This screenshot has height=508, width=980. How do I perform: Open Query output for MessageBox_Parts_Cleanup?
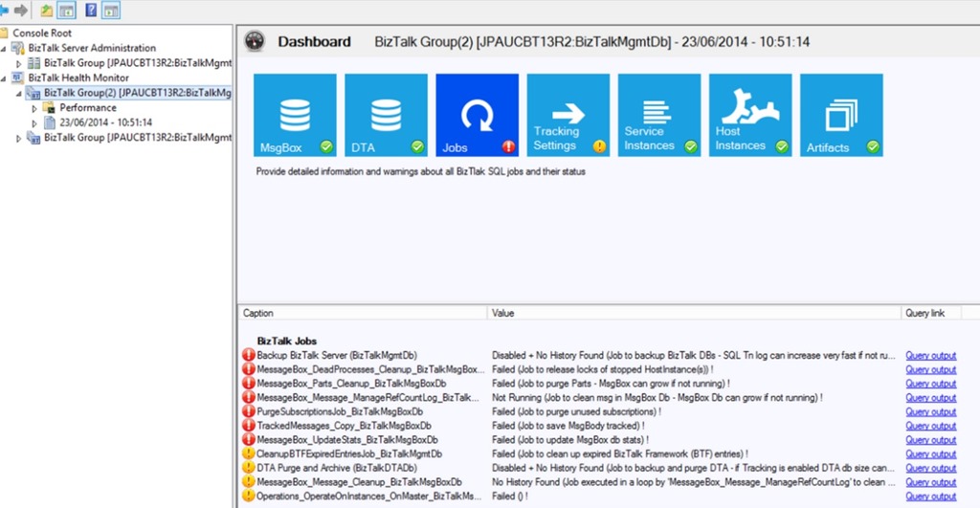coord(930,384)
